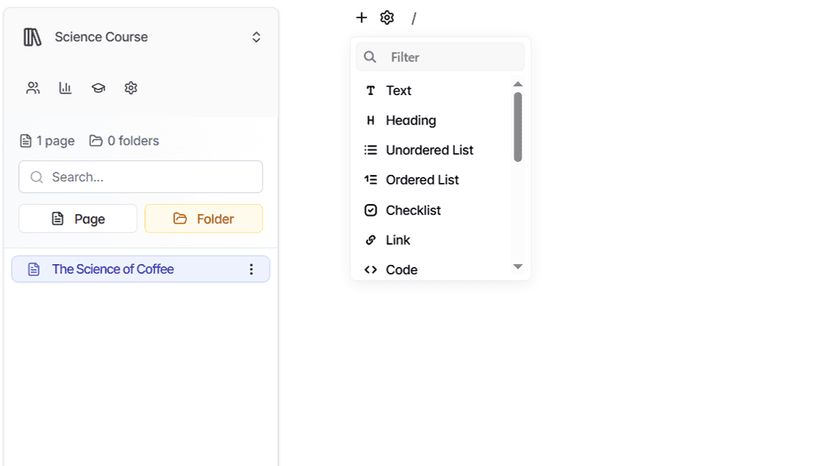Click the Page button
The width and height of the screenshot is (828, 466).
tap(78, 219)
